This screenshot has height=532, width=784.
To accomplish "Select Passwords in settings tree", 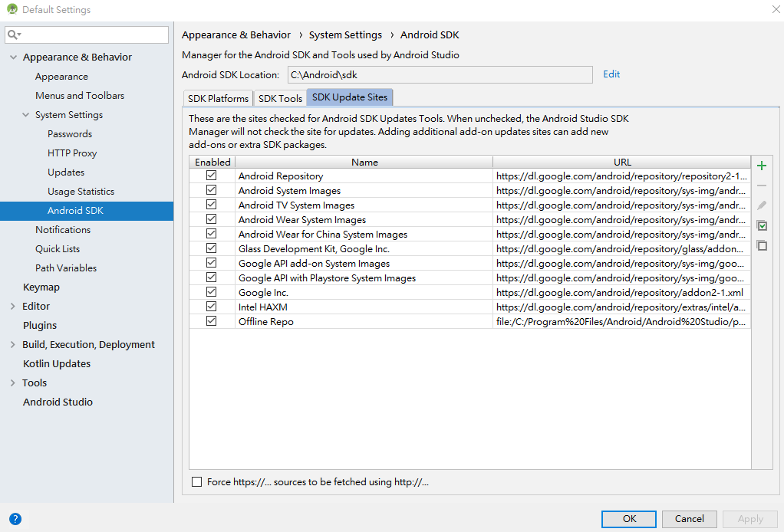I will point(70,134).
